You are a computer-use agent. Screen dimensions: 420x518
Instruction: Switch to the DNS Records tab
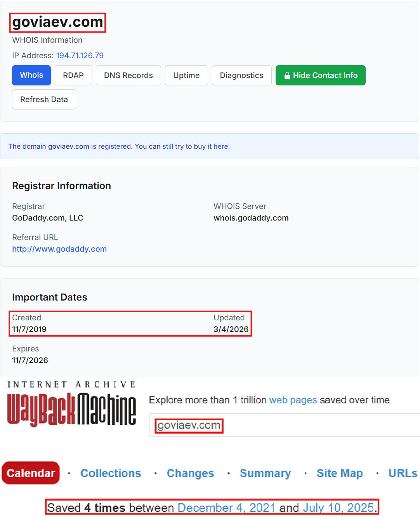point(128,75)
